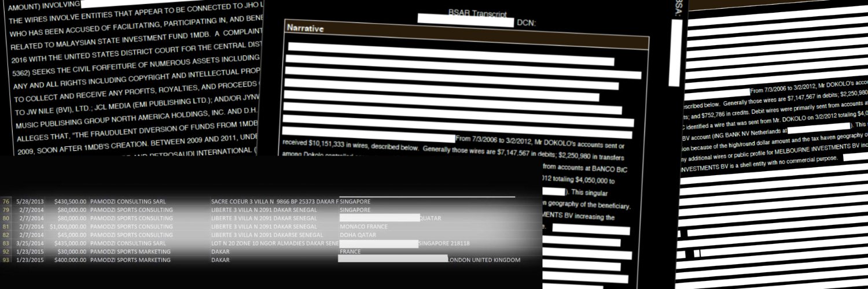Click the MONACO FRANCE cell
Screen dimensions: 868x289
point(363,227)
